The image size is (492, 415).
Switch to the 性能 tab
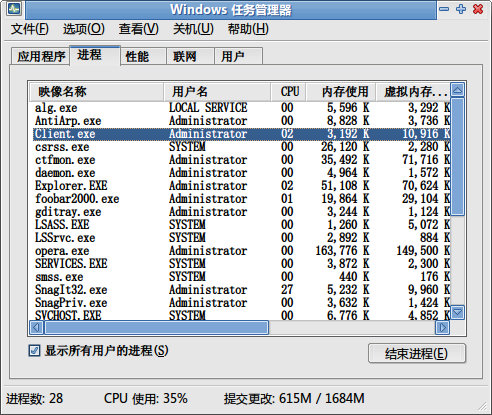pos(143,56)
